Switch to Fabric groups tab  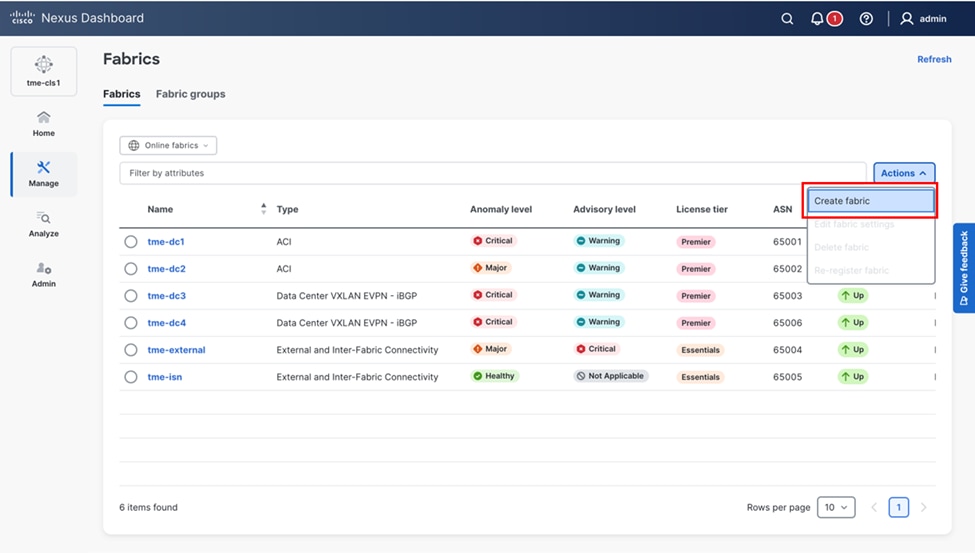(x=190, y=94)
